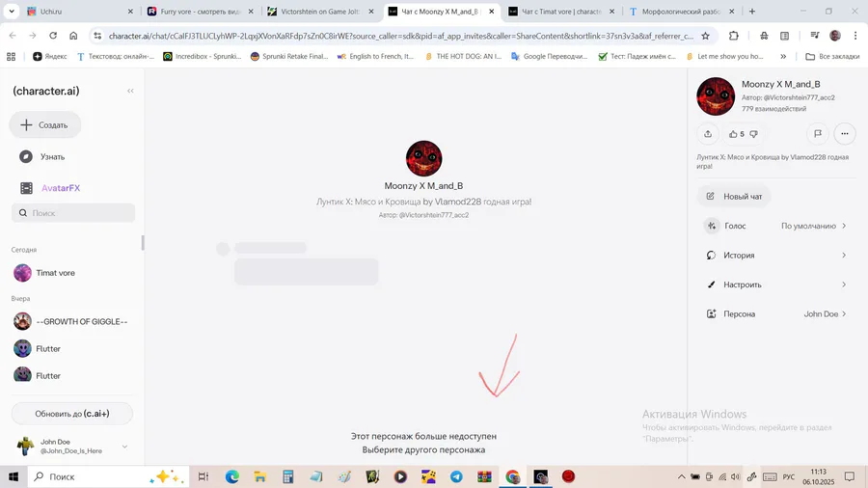
Task: Switch to Морфологический разбор tab
Action: [x=682, y=11]
